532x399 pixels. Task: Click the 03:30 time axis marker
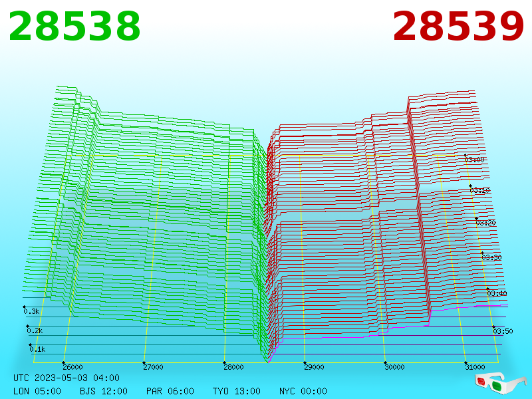491,257
